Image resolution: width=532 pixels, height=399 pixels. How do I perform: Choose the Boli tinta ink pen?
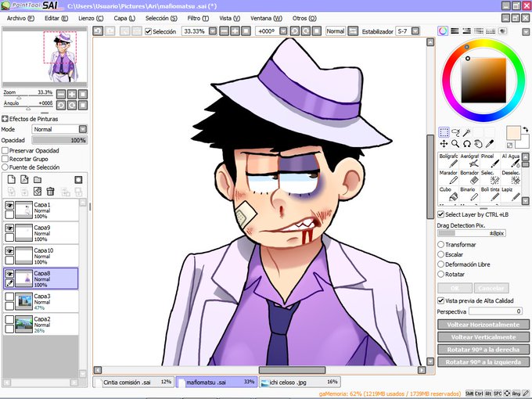coord(491,194)
